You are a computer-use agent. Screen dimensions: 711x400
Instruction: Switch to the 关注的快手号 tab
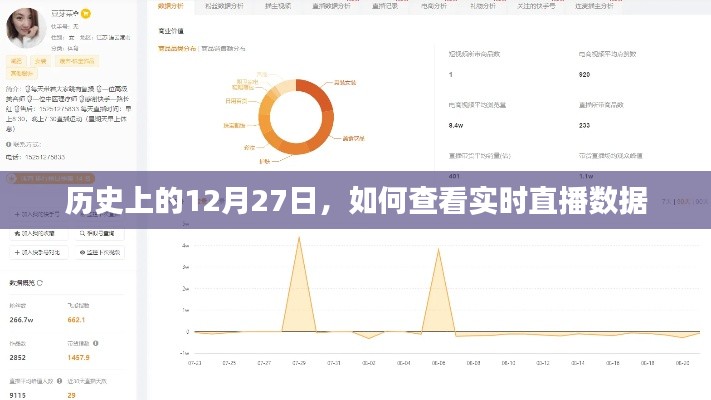536,6
